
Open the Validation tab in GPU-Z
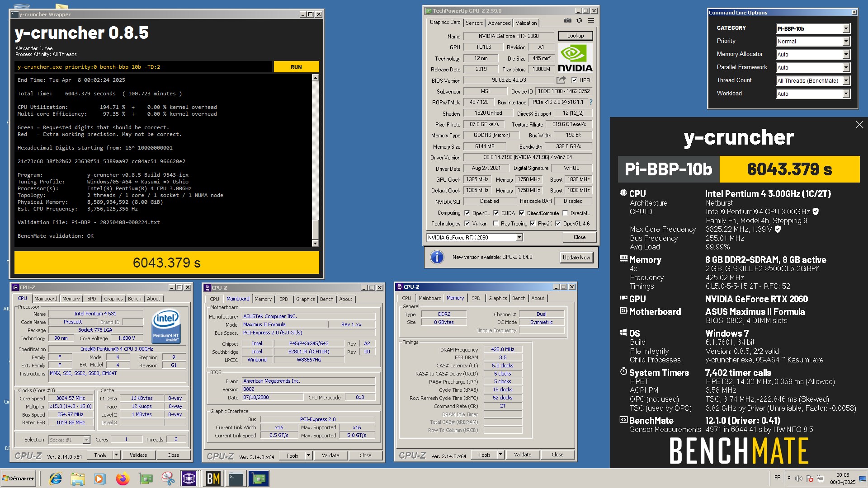coord(526,23)
